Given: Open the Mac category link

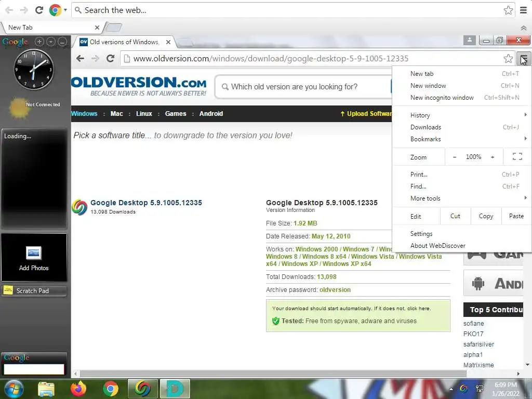Looking at the screenshot, I should [116, 114].
